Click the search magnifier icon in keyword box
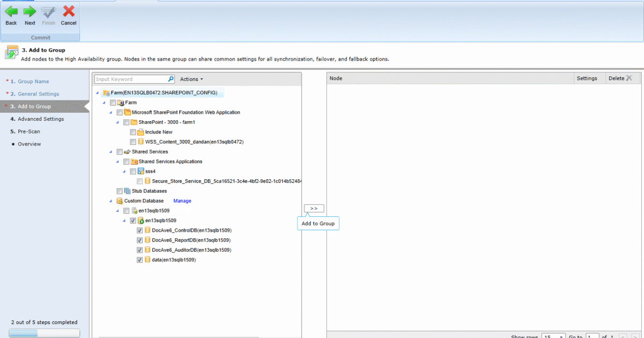The height and width of the screenshot is (338, 644). coord(171,78)
